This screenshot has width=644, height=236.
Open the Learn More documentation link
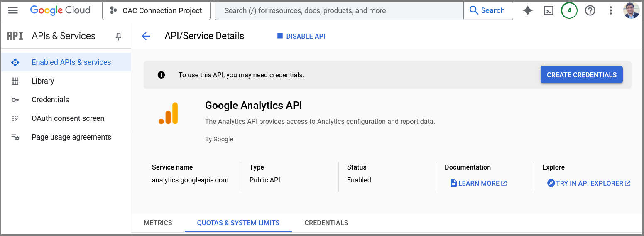[479, 183]
